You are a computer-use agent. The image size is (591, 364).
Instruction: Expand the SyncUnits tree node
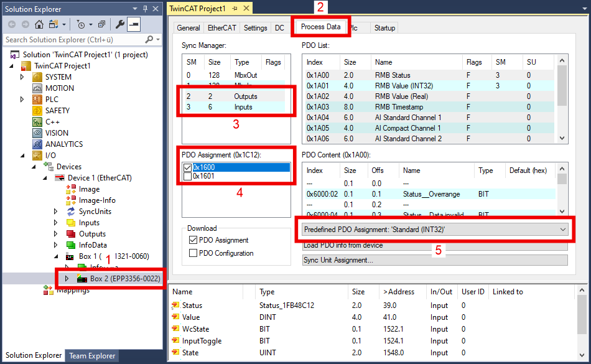click(x=56, y=212)
